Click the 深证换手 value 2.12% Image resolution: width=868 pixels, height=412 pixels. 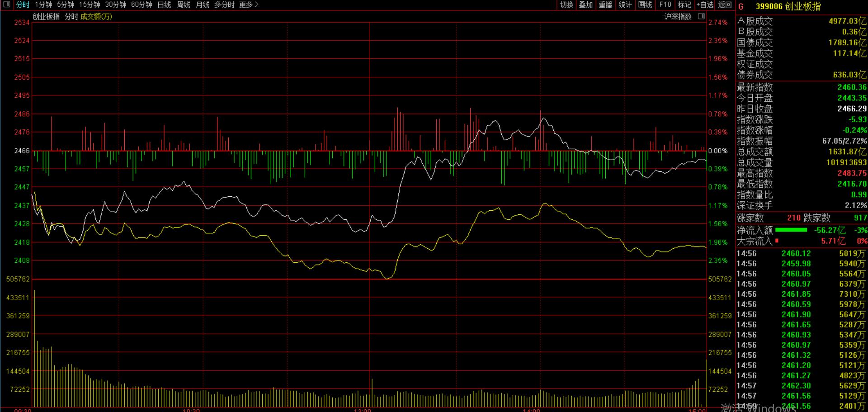click(856, 206)
